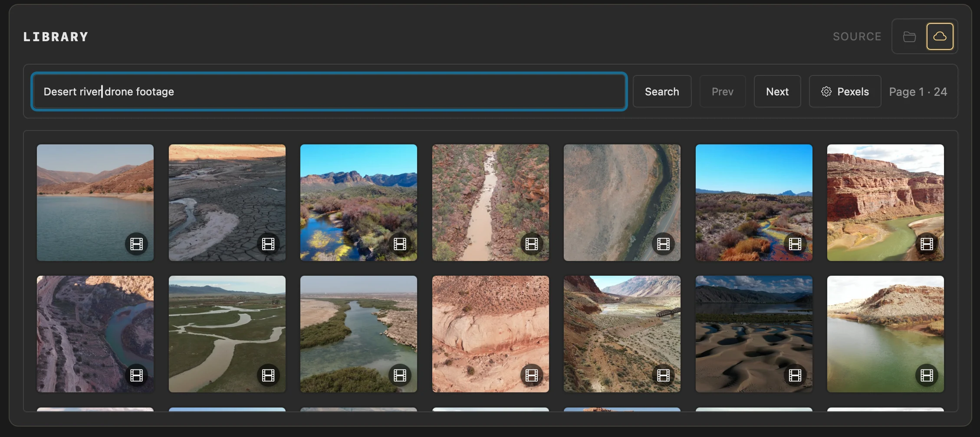Open the Pexels provider settings button

point(845,91)
